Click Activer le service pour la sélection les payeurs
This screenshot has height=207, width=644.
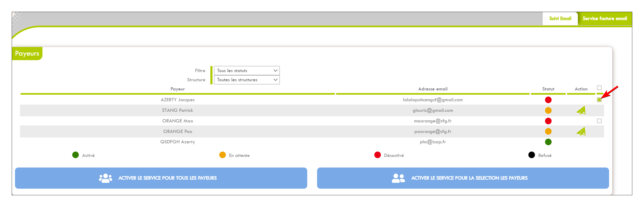click(463, 178)
